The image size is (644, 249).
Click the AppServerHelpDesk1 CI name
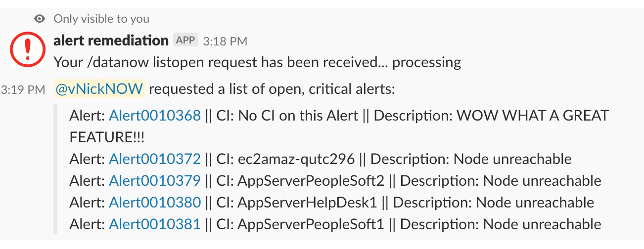coord(308,203)
